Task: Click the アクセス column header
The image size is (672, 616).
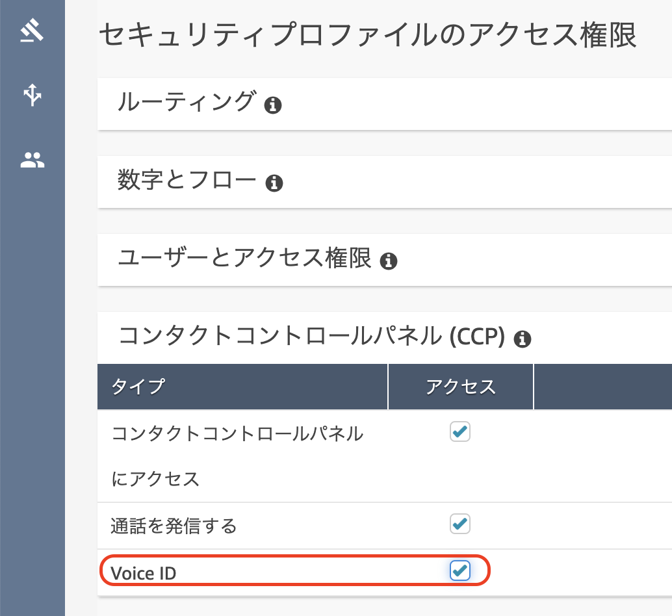Action: [460, 386]
